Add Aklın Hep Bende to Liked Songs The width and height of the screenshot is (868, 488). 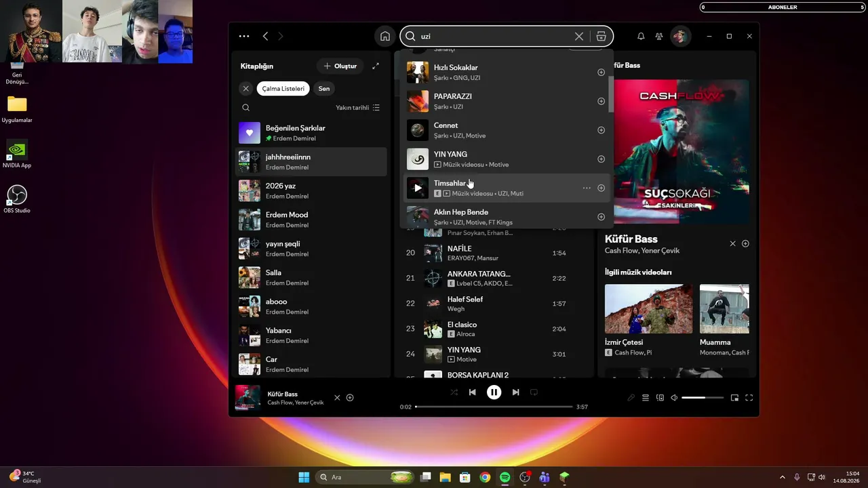601,217
